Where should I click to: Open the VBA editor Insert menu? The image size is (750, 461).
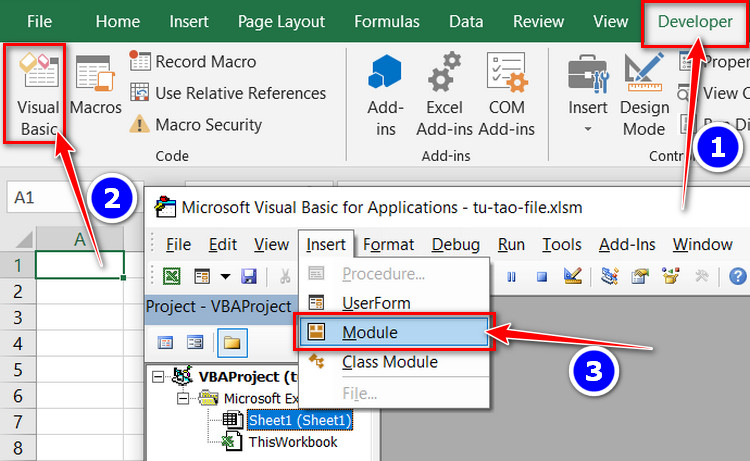click(x=326, y=244)
